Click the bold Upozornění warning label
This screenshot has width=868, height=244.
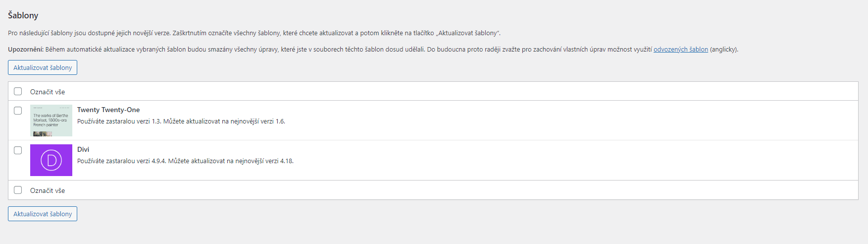coord(26,50)
